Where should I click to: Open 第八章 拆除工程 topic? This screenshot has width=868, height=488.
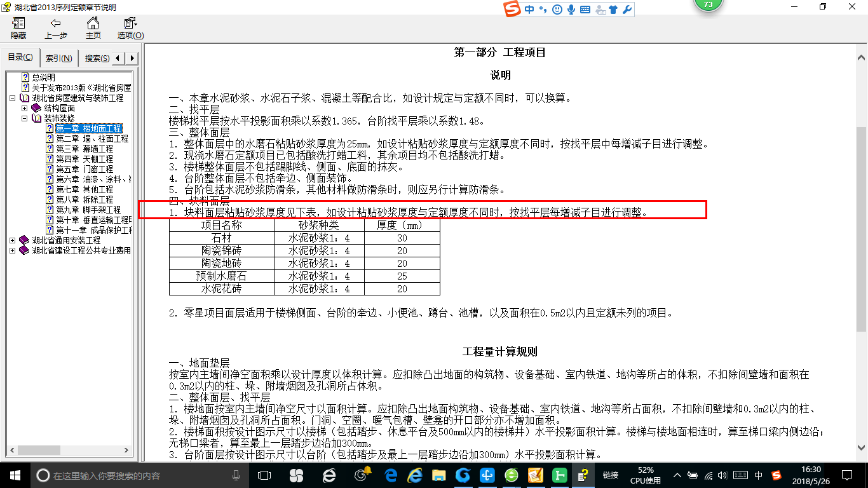[x=85, y=200]
